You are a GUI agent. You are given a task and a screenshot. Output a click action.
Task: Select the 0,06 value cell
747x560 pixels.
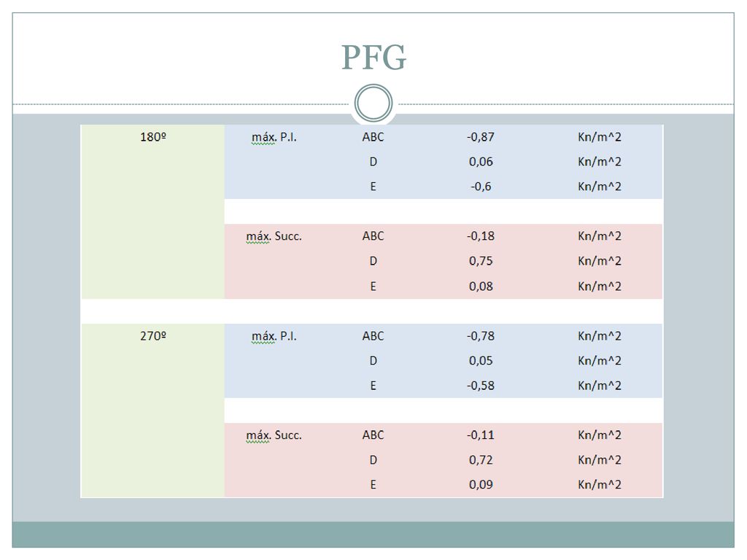tap(481, 162)
